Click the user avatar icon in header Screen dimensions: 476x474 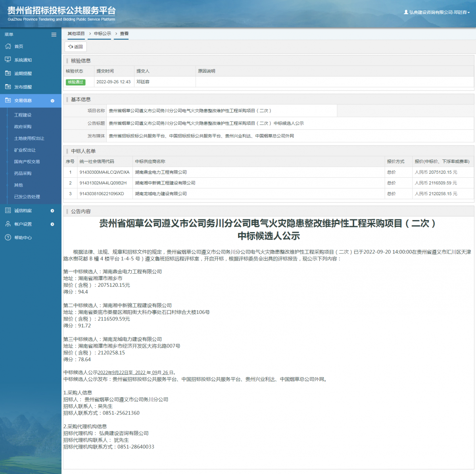406,12
